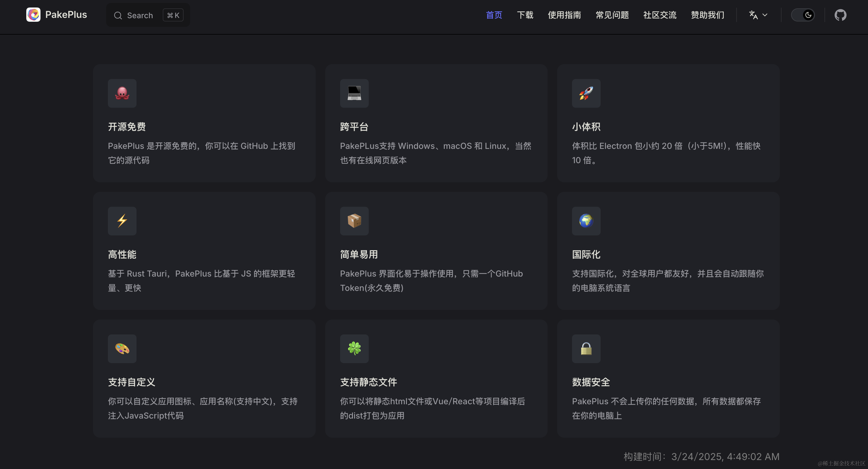Expand the language translation dropdown
This screenshot has width=868, height=469.
[x=758, y=15]
